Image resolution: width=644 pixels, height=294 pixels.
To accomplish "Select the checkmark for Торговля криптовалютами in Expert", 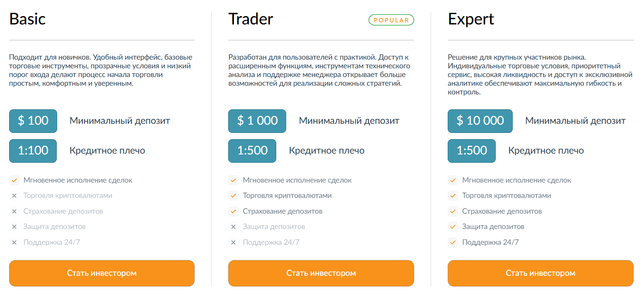I will click(452, 195).
